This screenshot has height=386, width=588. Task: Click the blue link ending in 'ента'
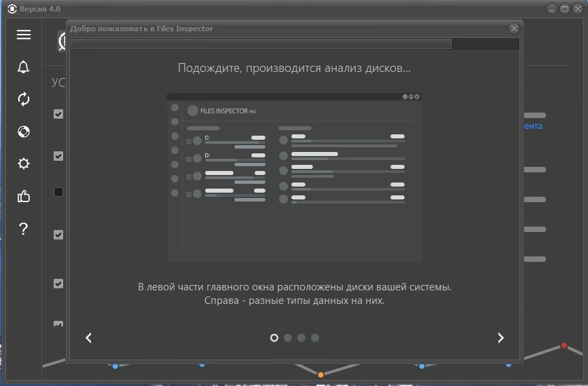pyautogui.click(x=533, y=126)
